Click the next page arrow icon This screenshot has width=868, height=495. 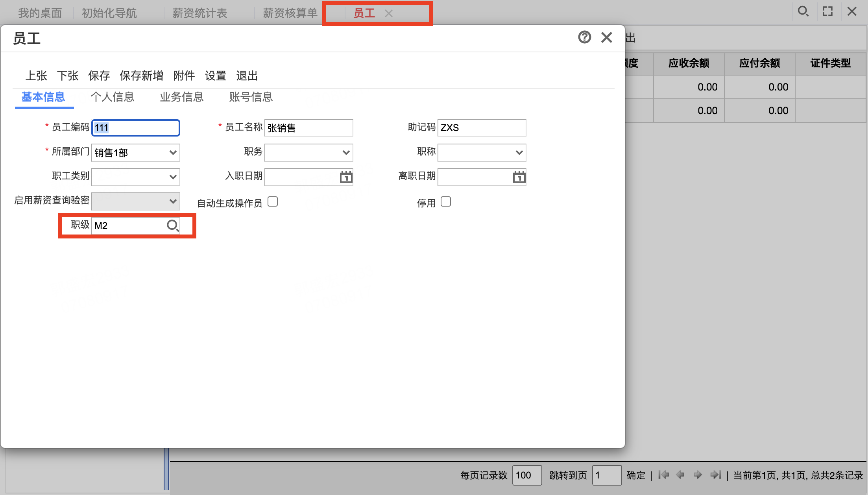(x=698, y=475)
